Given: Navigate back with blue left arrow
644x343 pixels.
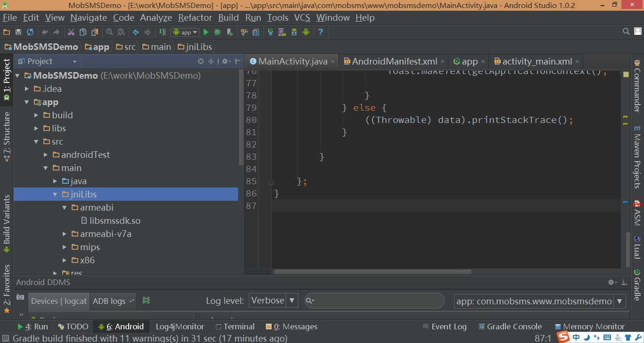Looking at the screenshot, I should (x=136, y=32).
